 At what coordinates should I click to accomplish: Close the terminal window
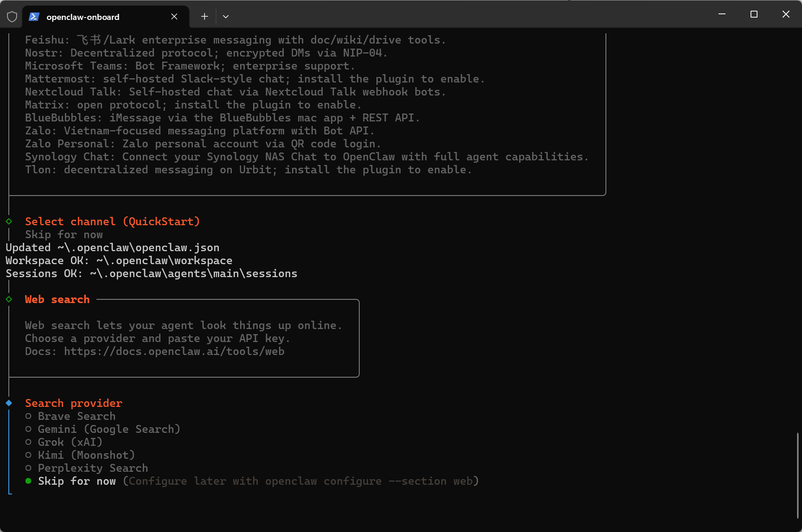[x=786, y=14]
